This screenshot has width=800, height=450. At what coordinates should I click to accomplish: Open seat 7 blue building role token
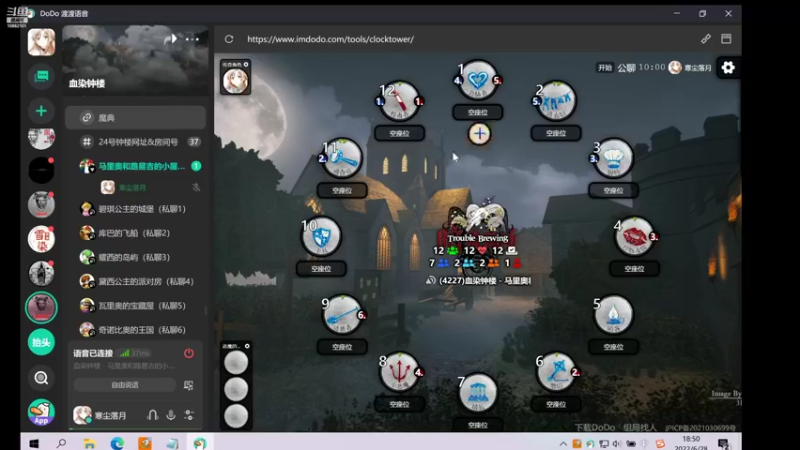click(x=478, y=393)
